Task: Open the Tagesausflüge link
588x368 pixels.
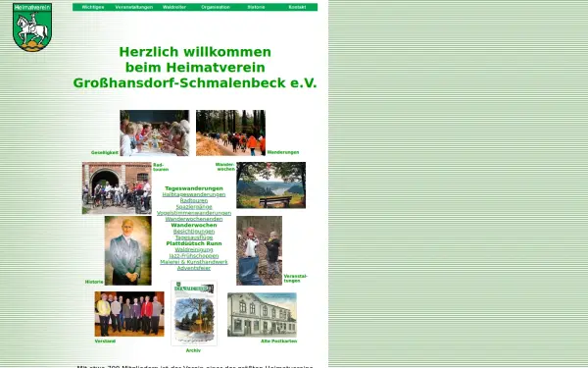Action: (194, 237)
